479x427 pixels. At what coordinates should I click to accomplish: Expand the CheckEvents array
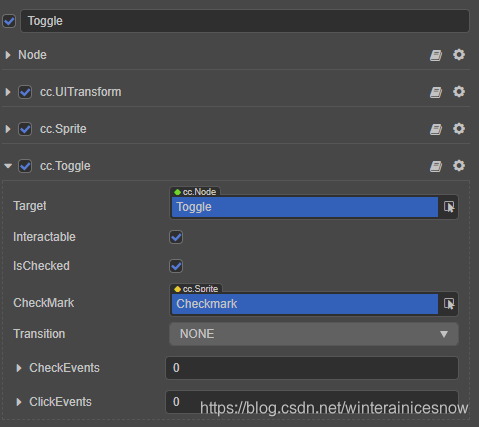pyautogui.click(x=19, y=368)
